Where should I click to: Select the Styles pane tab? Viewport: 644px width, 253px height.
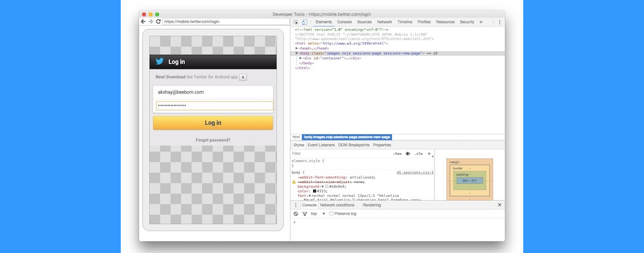tap(299, 145)
